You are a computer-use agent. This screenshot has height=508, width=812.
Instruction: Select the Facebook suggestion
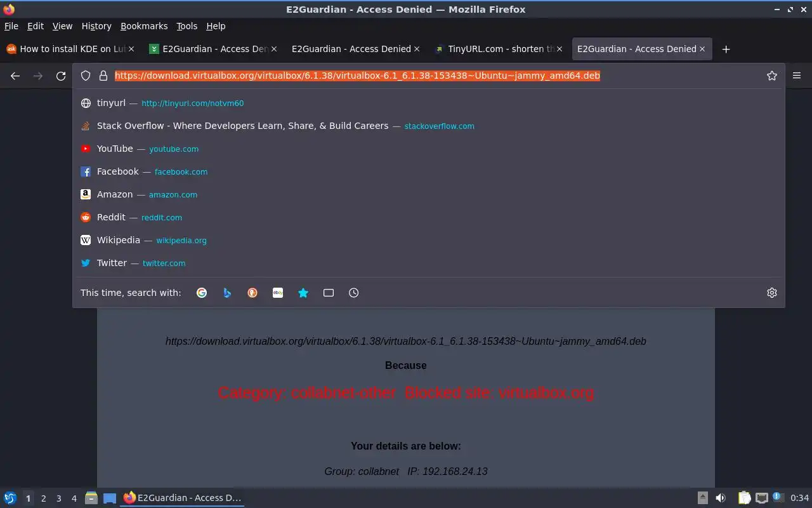point(429,171)
